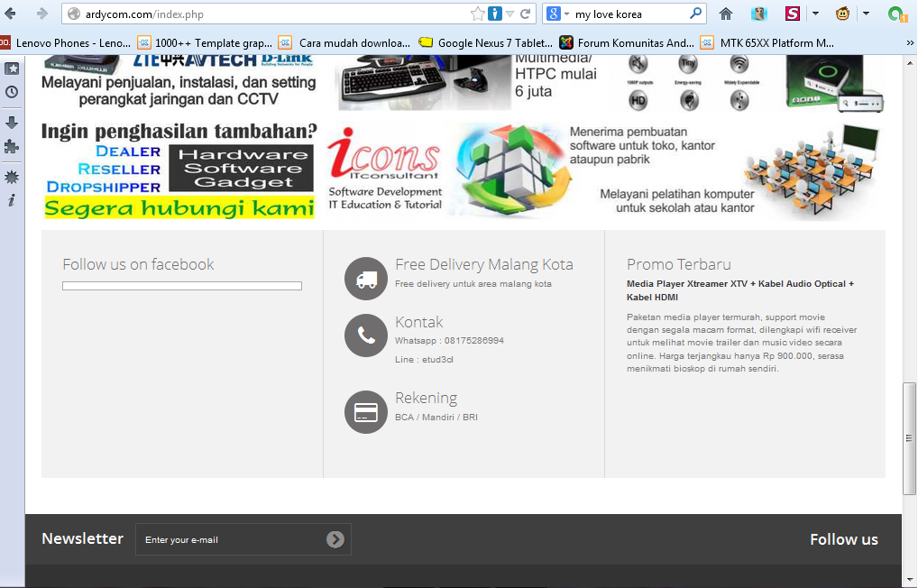Open the Google search engine dropdown
The image size is (918, 588).
pos(555,14)
